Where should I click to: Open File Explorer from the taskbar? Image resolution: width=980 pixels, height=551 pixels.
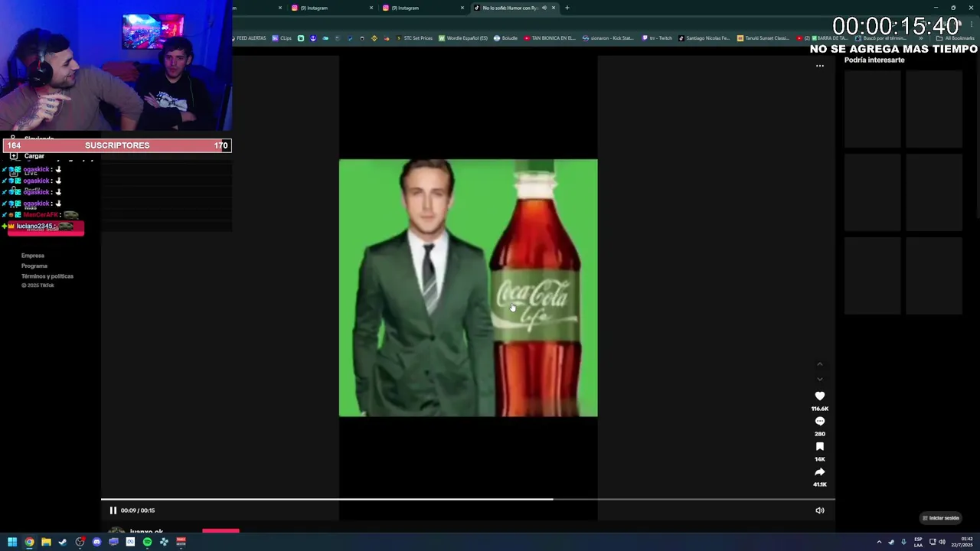[x=46, y=542]
